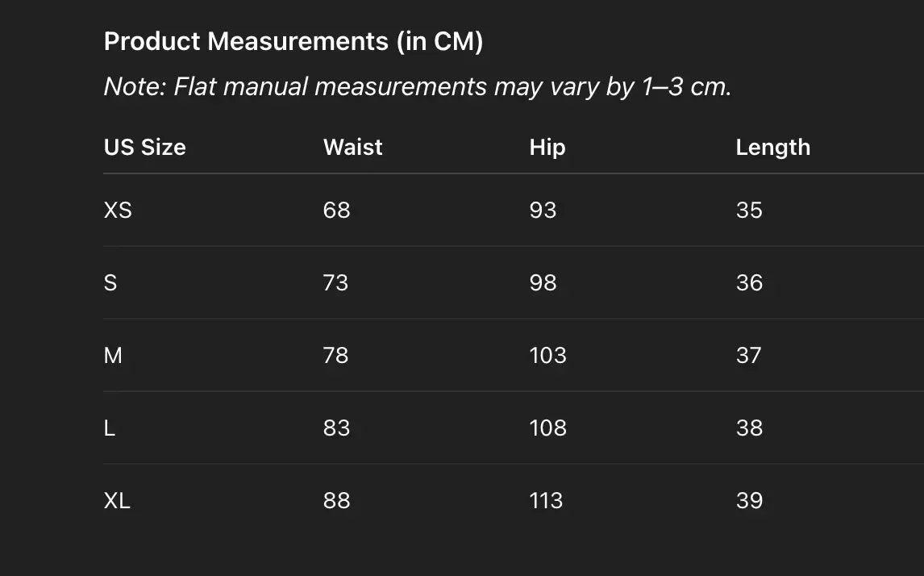Click waist value 68 for XS
The image size is (924, 576).
click(x=336, y=211)
